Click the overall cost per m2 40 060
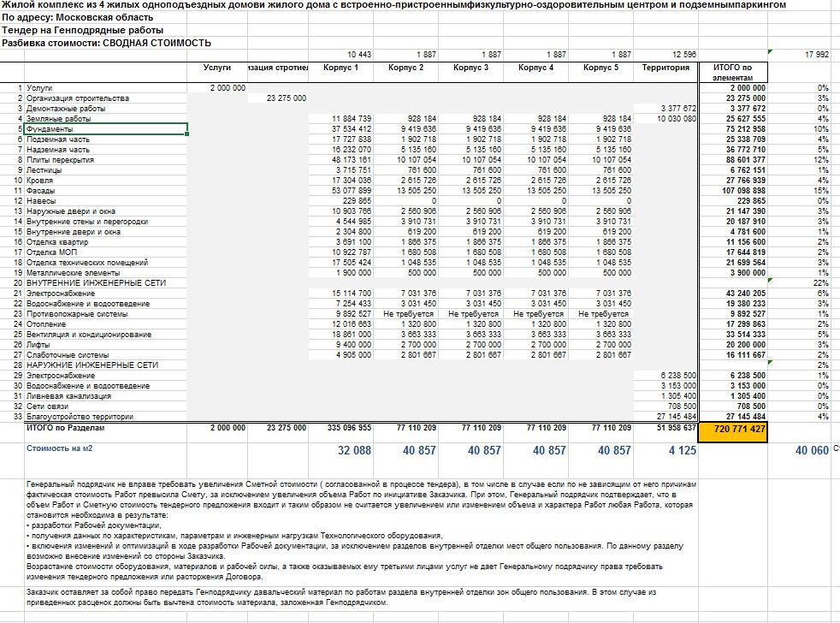This screenshot has width=840, height=623. tap(812, 450)
